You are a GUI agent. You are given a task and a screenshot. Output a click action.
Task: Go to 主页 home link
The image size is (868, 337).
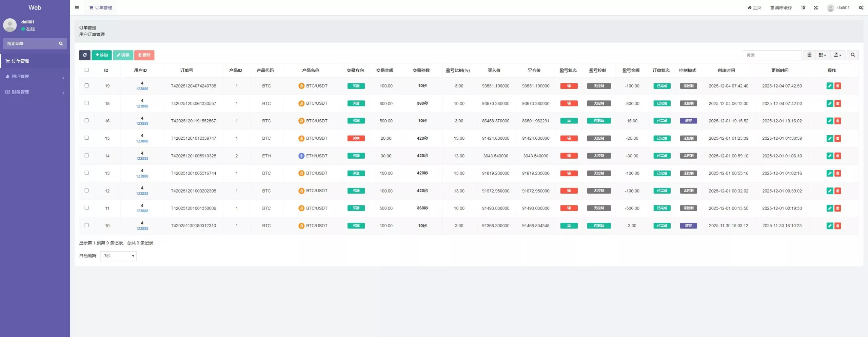[754, 7]
